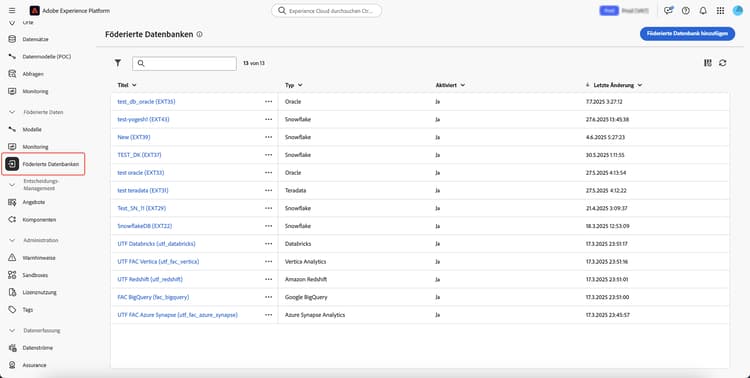
Task: Click Föderierte Datenbank hinzufügen button
Action: 687,33
